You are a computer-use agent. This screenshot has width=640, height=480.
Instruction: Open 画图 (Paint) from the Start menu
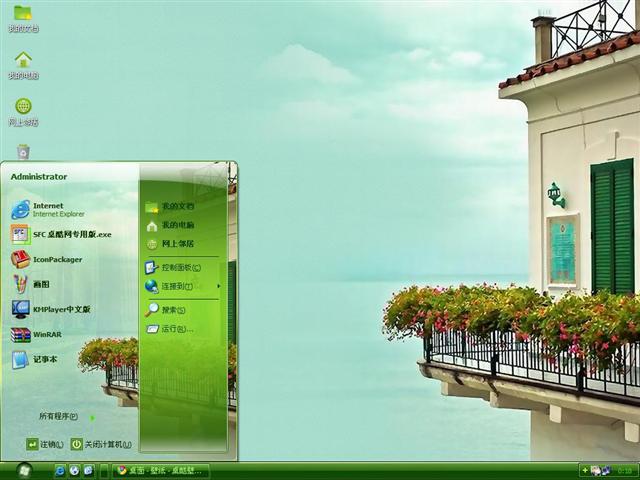click(x=31, y=284)
